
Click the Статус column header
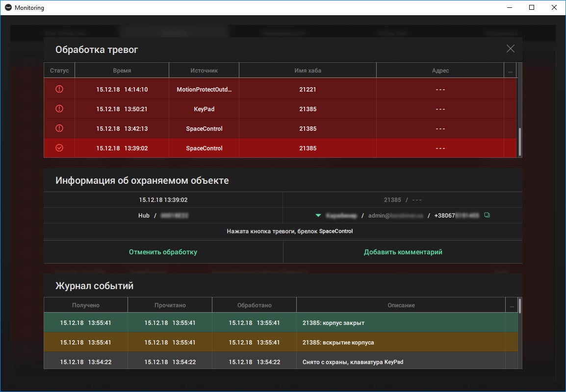point(59,70)
